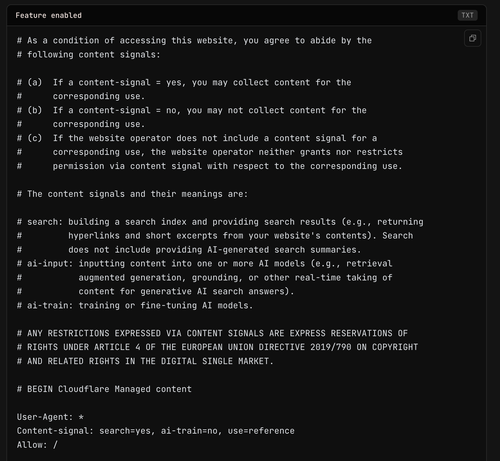
Task: Click the 'User-Agent: *' directive
Action: pyautogui.click(x=50, y=417)
